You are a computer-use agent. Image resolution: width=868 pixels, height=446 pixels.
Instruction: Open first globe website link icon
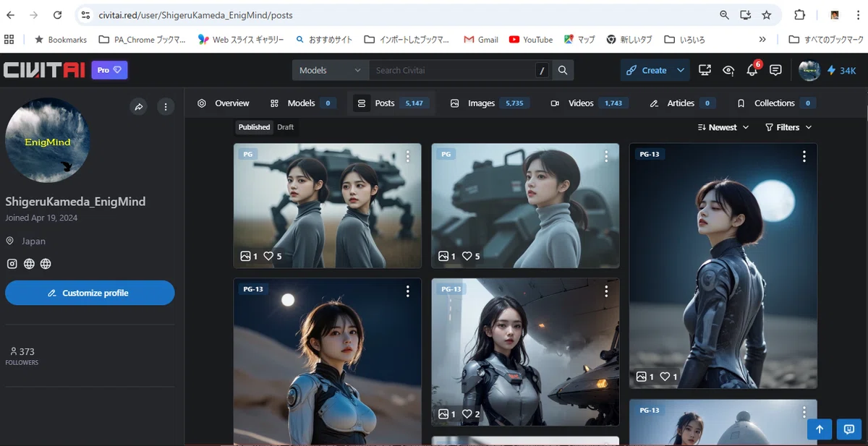pos(29,264)
